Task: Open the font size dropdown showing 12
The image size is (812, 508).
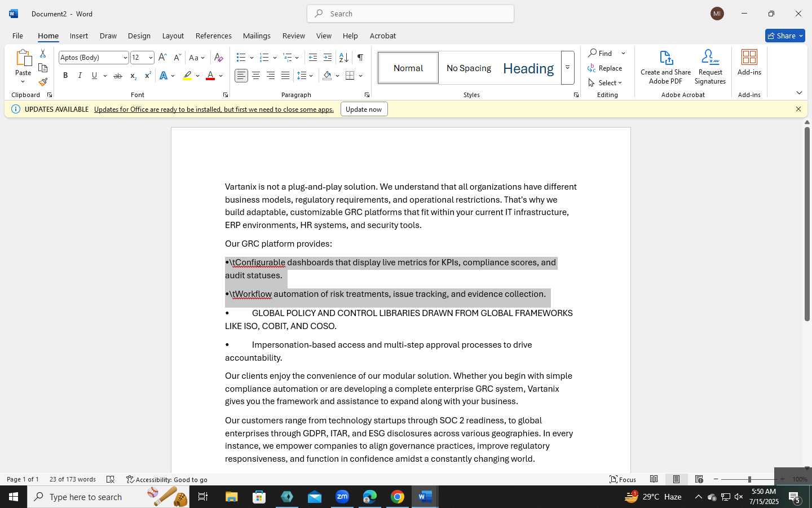Action: pos(151,58)
